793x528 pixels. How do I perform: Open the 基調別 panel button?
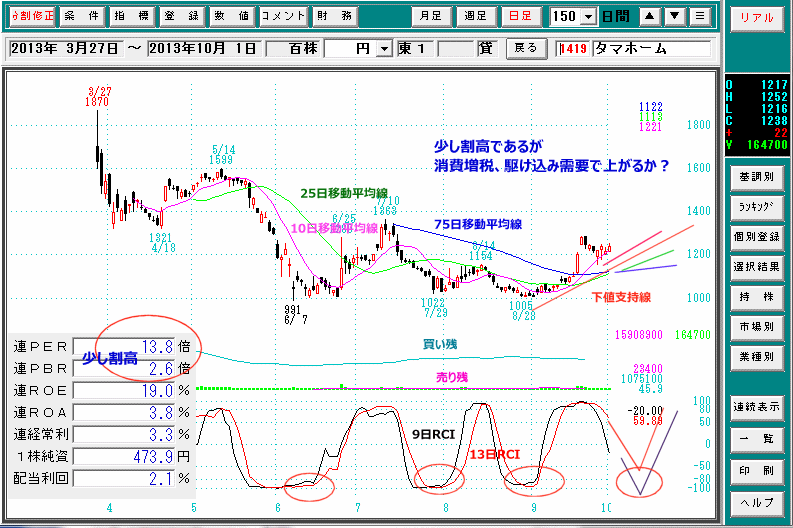pos(757,177)
